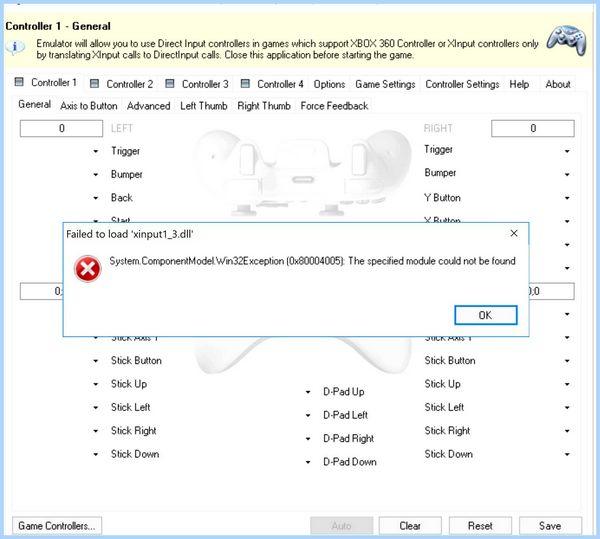Click the RIGHT trigger value field showing 0

(x=533, y=129)
